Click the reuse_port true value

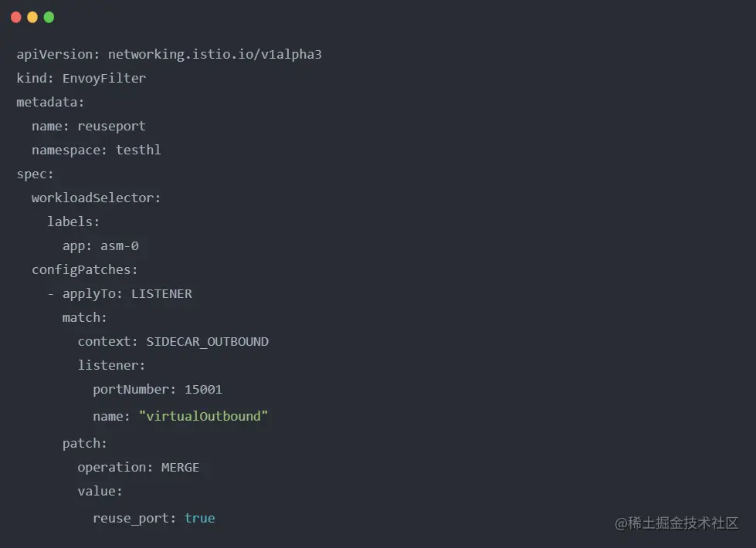(199, 518)
